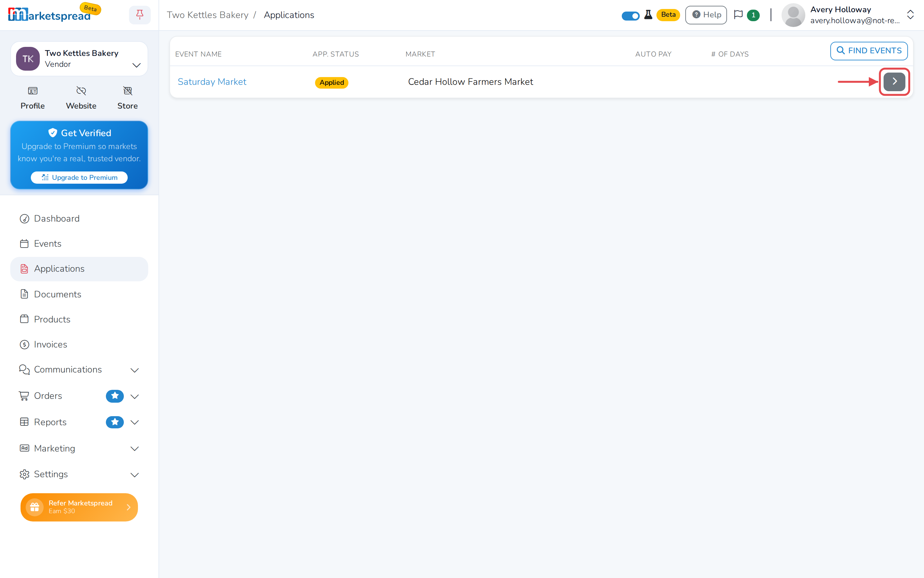Expand the Reports menu chevron

tap(134, 422)
